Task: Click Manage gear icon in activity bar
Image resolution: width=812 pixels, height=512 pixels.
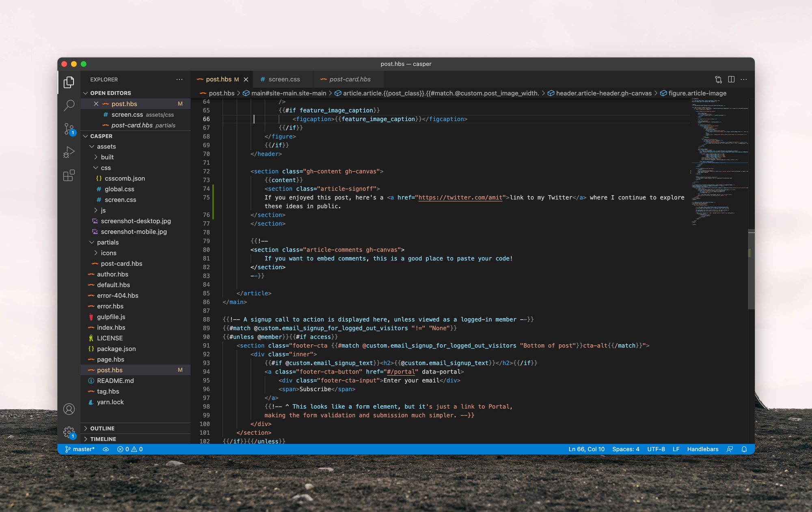Action: pos(69,432)
